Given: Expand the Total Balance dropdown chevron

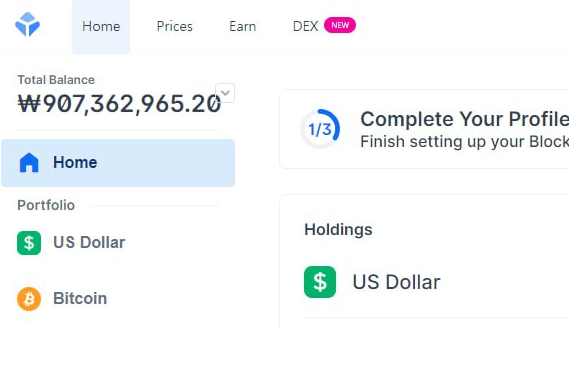Looking at the screenshot, I should [x=225, y=93].
